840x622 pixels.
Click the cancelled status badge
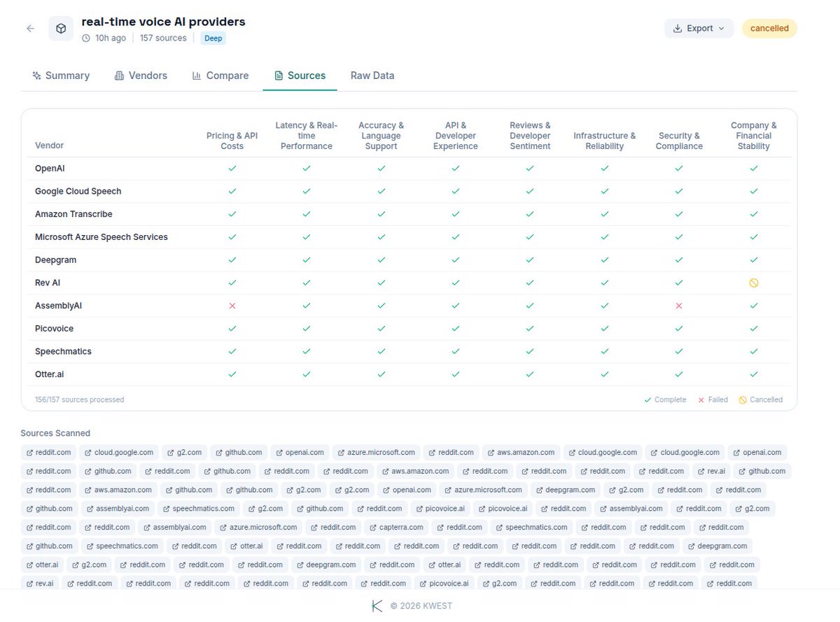769,29
